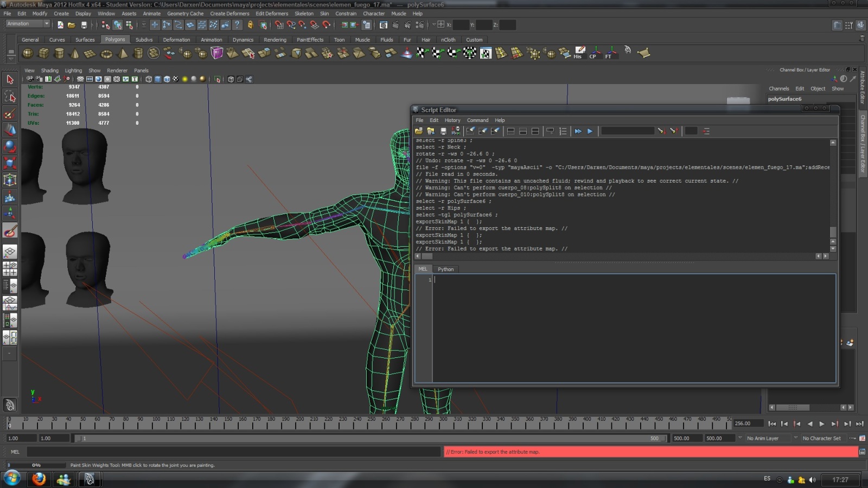Create a polygon sphere from the shelf

coord(27,53)
